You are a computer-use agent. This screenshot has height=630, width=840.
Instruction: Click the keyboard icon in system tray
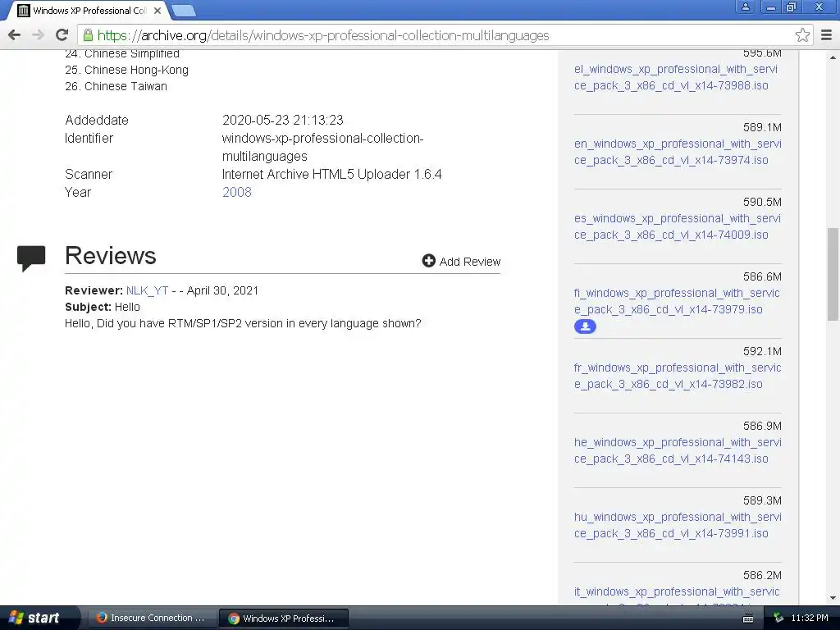[x=748, y=619]
